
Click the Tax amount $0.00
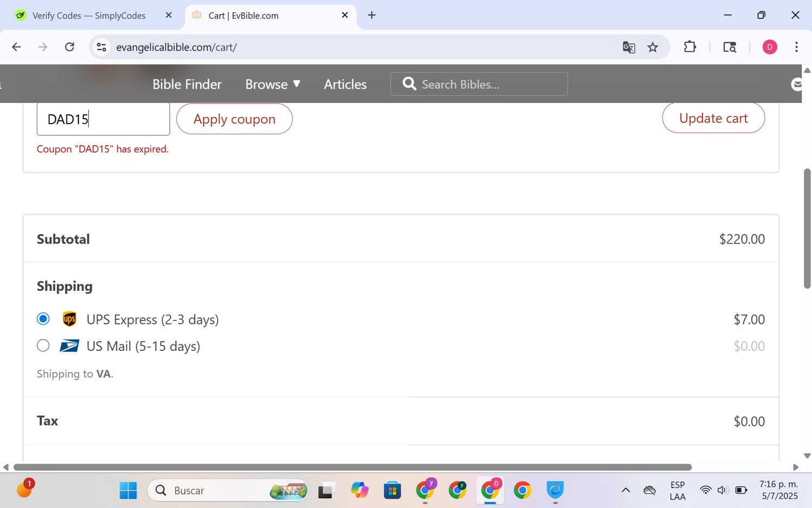pos(749,421)
